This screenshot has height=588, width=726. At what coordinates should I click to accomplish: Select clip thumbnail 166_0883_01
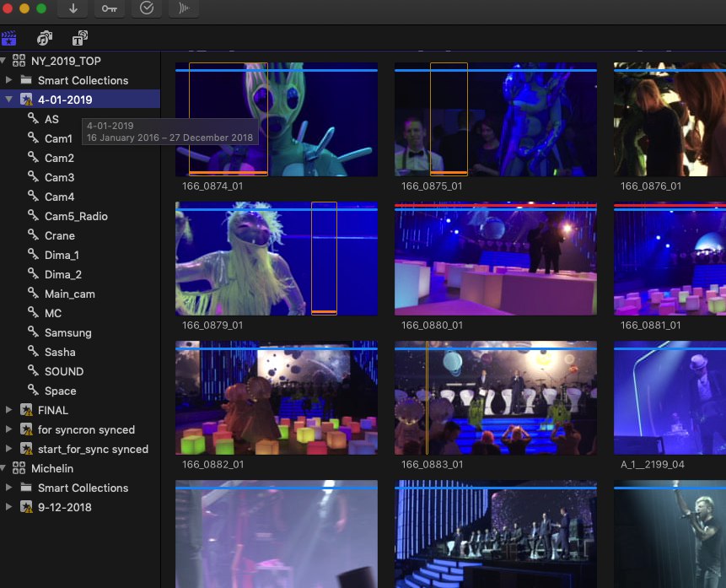coord(496,397)
